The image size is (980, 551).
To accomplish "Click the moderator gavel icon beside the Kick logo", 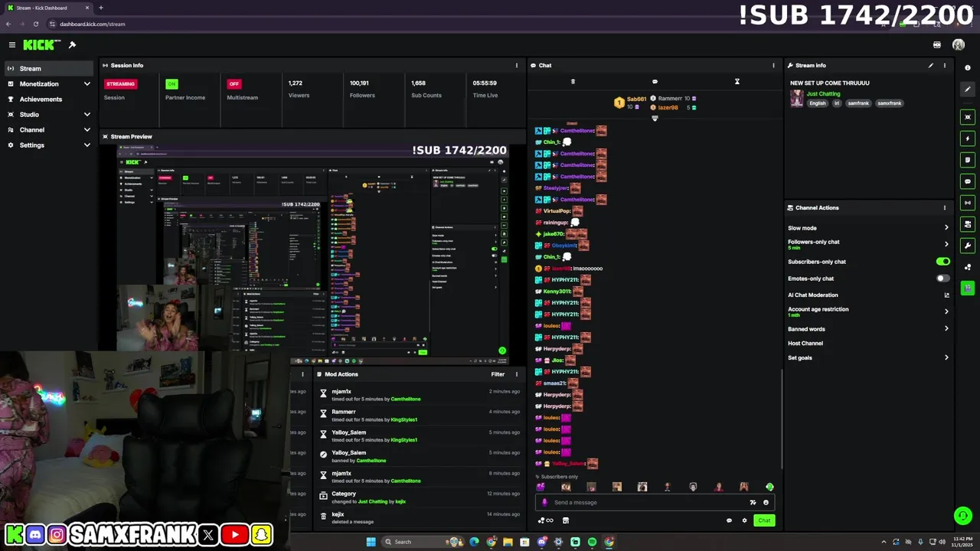I will [x=72, y=45].
